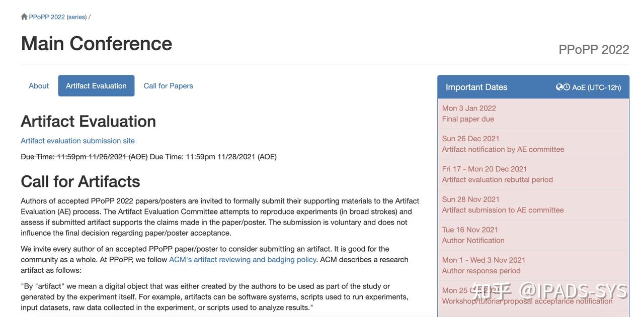Click the Important Dates panel heading
The height and width of the screenshot is (317, 644).
476,87
